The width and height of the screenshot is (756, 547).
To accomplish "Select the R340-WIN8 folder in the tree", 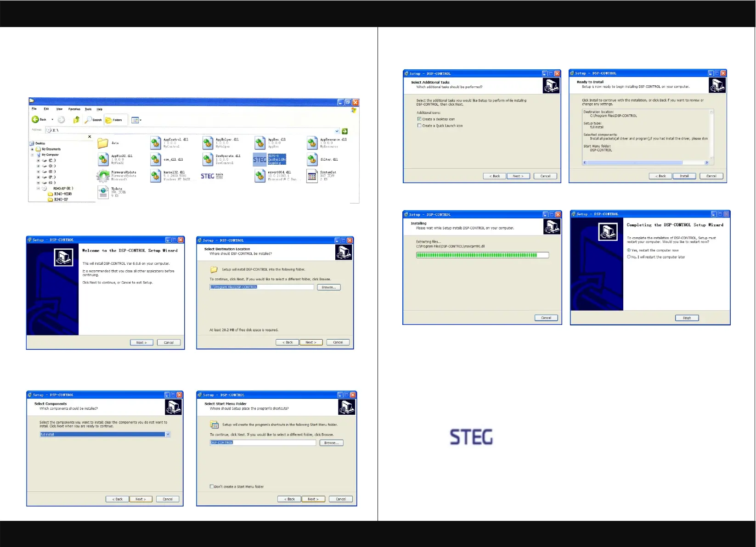I will click(60, 194).
